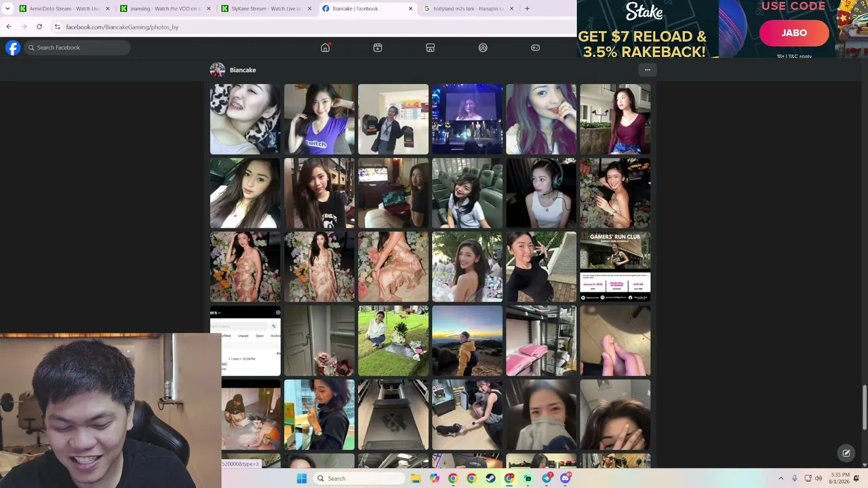Open File Explorer from the taskbar
Screen dimensions: 868x488
pos(416,479)
